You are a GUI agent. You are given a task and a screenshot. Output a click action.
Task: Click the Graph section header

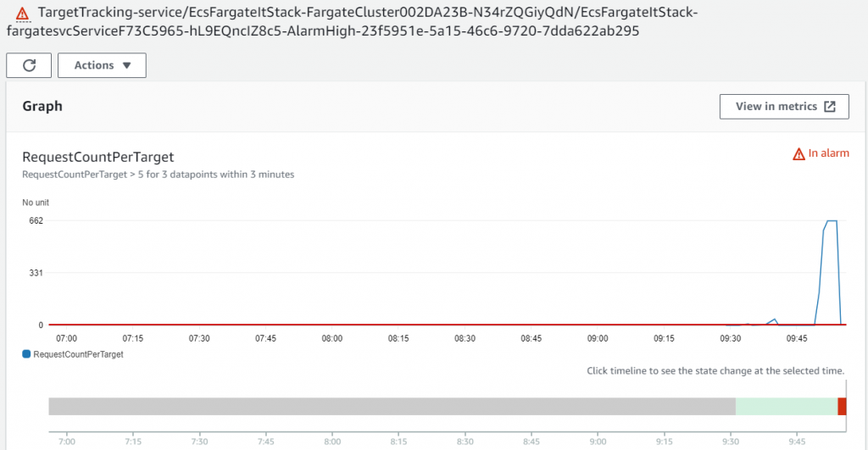point(42,106)
